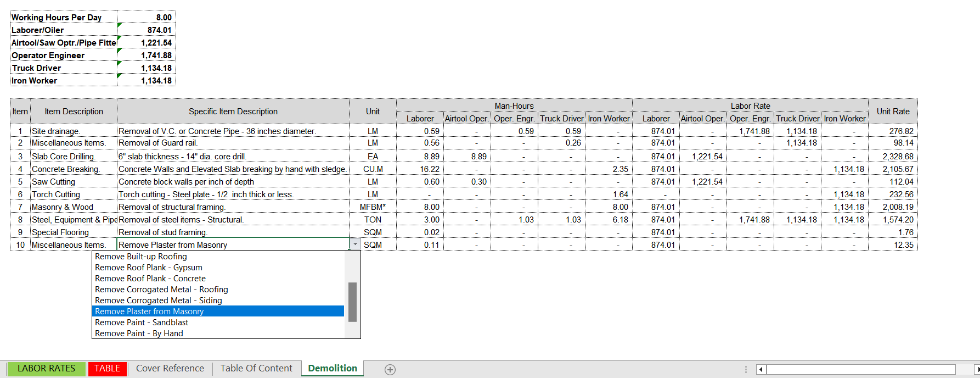Select Remove Paint - Sandblast list entry
The image size is (980, 378).
[142, 323]
